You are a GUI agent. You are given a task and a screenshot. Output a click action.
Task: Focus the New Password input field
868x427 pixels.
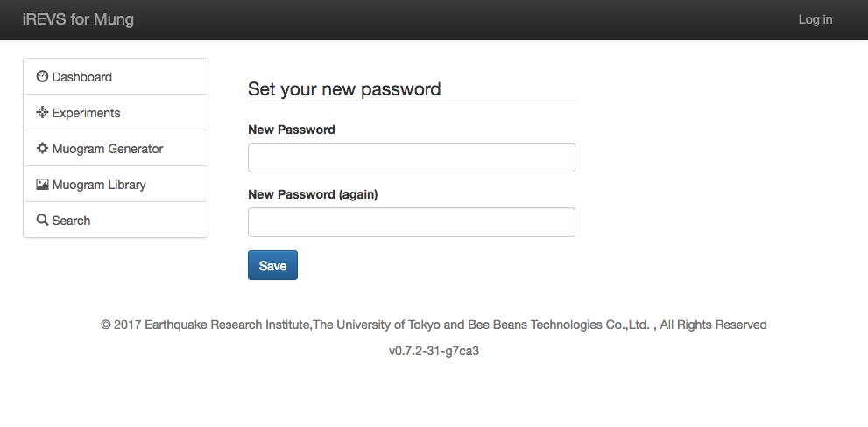(412, 157)
